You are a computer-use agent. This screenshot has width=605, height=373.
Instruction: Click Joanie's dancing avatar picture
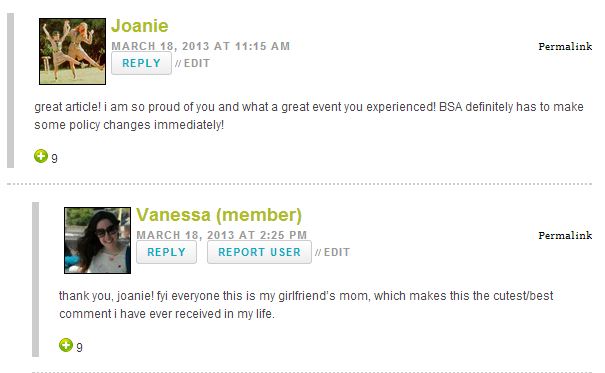pyautogui.click(x=72, y=51)
